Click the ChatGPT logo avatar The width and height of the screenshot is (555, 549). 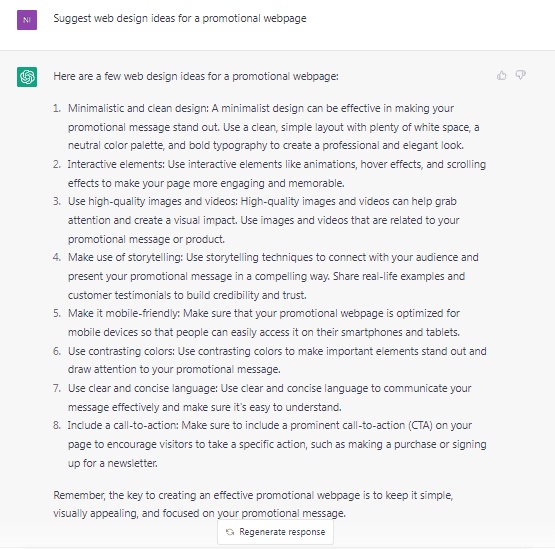27,77
